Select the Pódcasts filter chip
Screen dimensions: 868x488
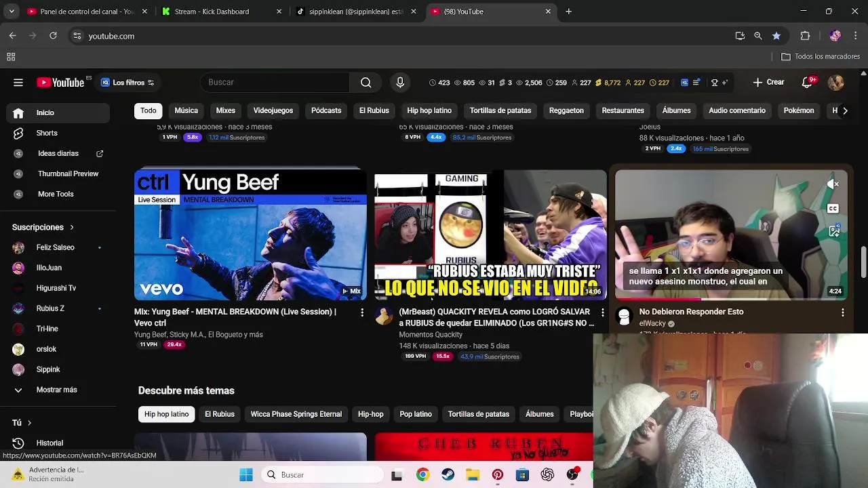tap(326, 110)
